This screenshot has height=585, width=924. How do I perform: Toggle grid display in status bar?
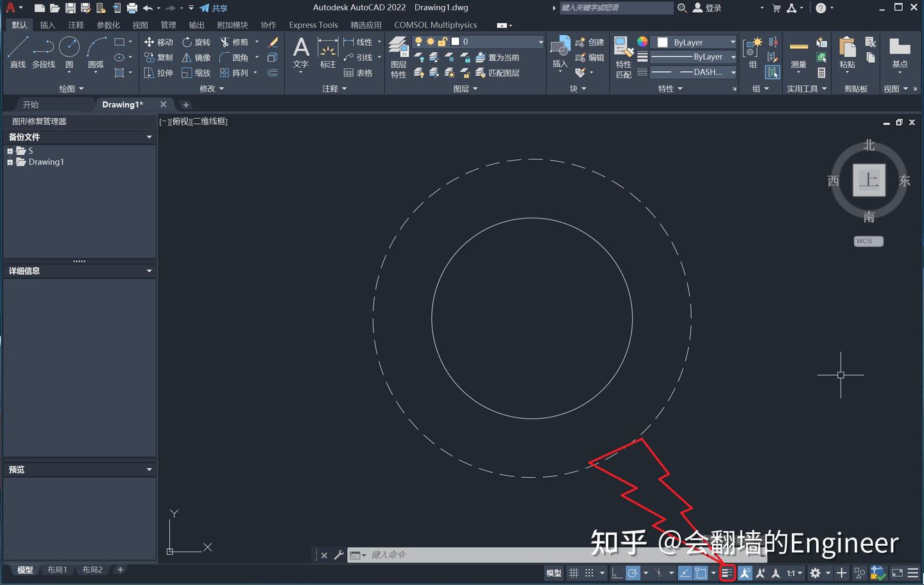(x=574, y=573)
